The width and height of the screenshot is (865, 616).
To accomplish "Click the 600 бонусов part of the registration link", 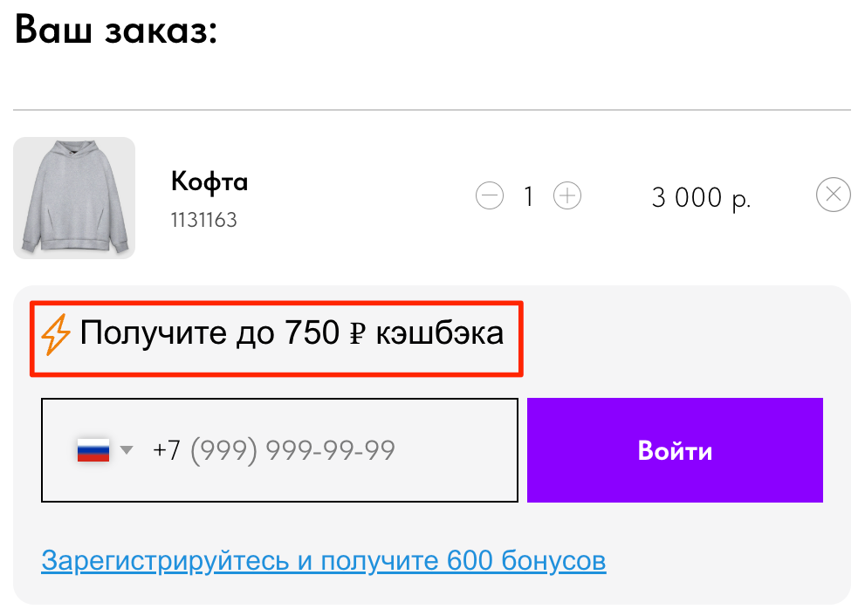I will [526, 561].
